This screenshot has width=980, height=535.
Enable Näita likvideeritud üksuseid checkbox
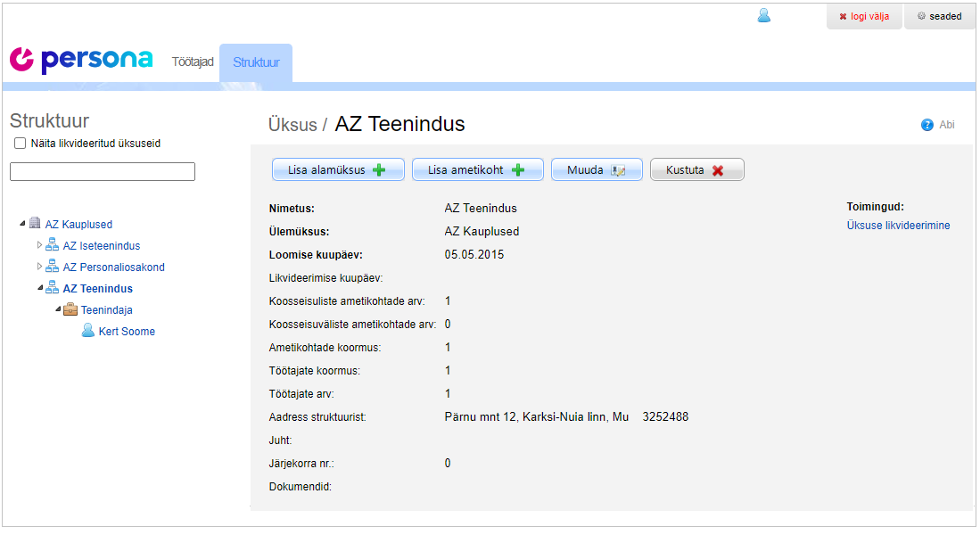tap(20, 143)
